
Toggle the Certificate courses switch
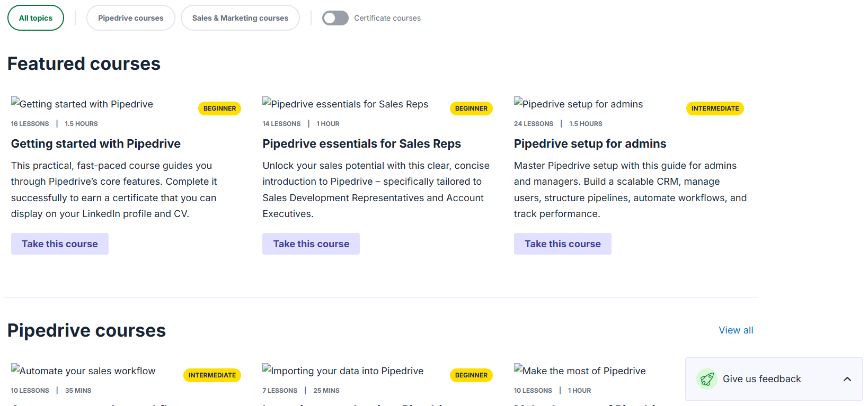335,18
